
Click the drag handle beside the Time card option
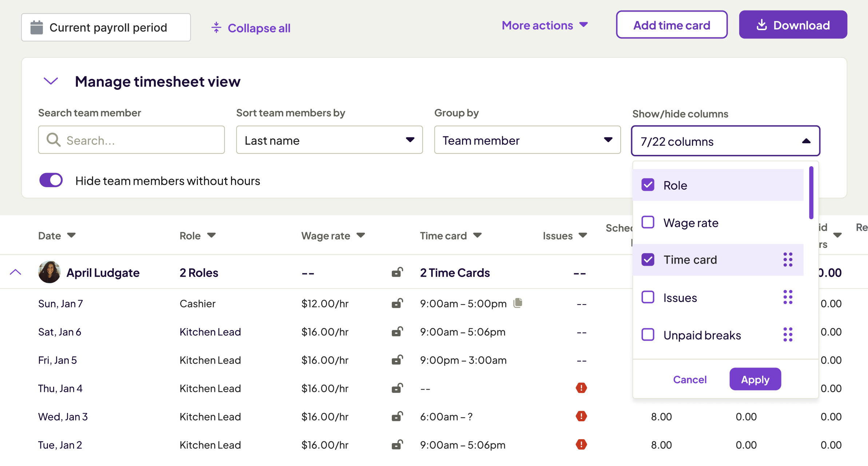[x=788, y=260]
